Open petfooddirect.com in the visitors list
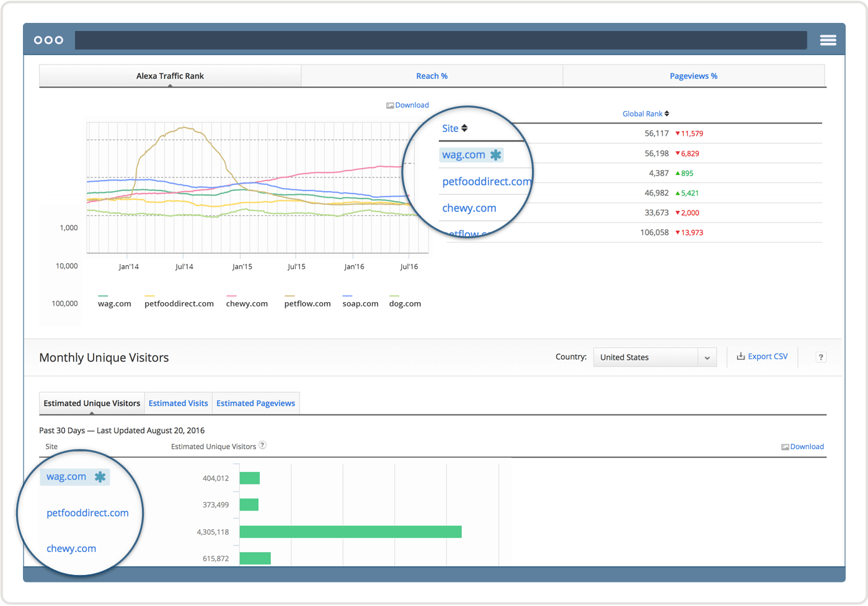The image size is (868, 606). [x=87, y=513]
